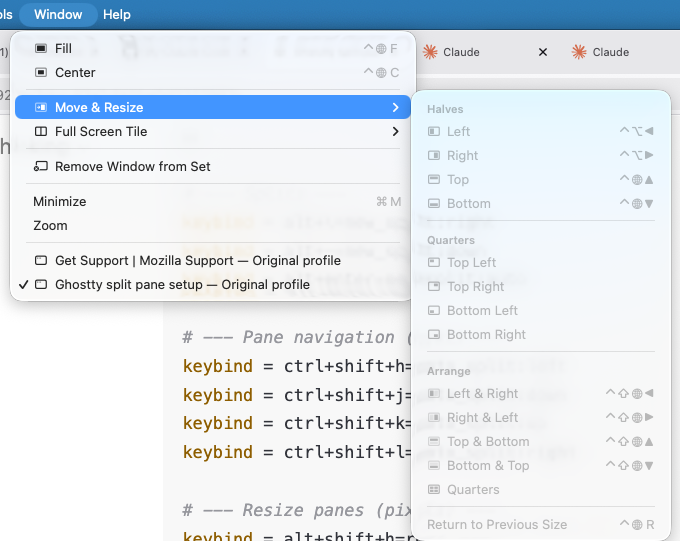Choose Minimize from the Window menu

tap(60, 201)
